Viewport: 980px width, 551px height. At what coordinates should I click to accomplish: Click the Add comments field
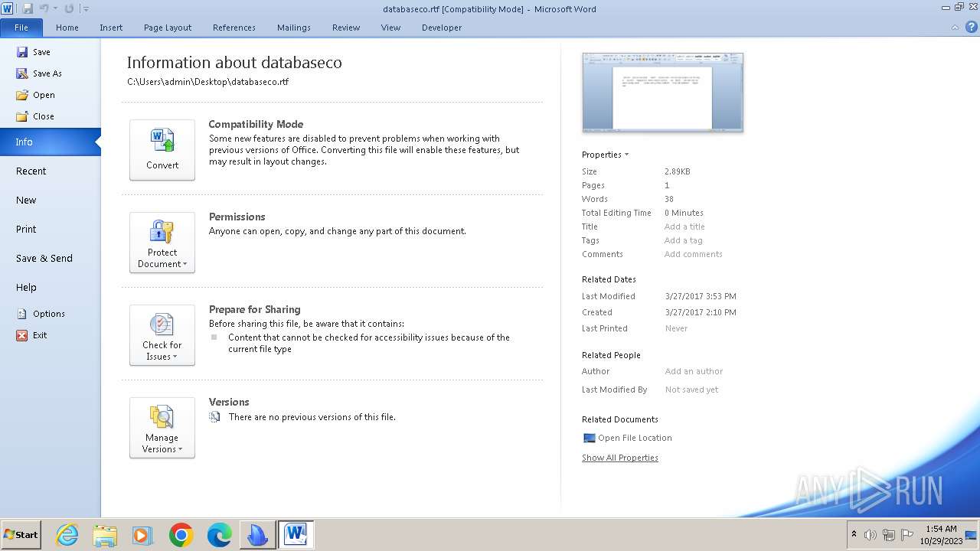(693, 254)
